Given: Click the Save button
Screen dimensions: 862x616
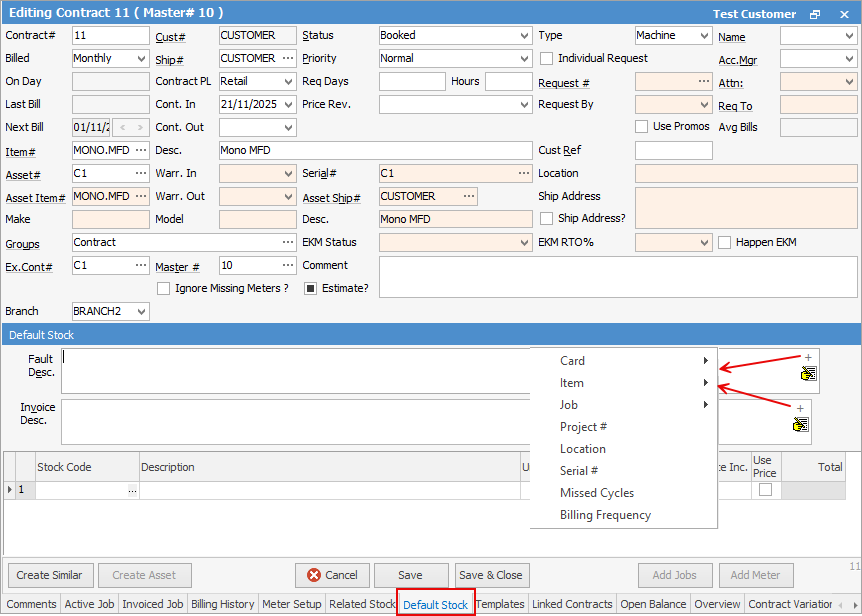Looking at the screenshot, I should pos(411,575).
